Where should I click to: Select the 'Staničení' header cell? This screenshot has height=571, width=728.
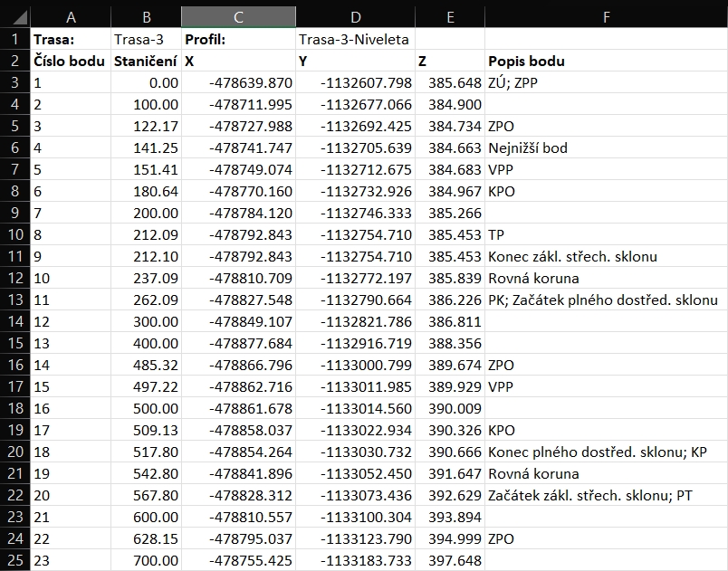click(x=146, y=62)
